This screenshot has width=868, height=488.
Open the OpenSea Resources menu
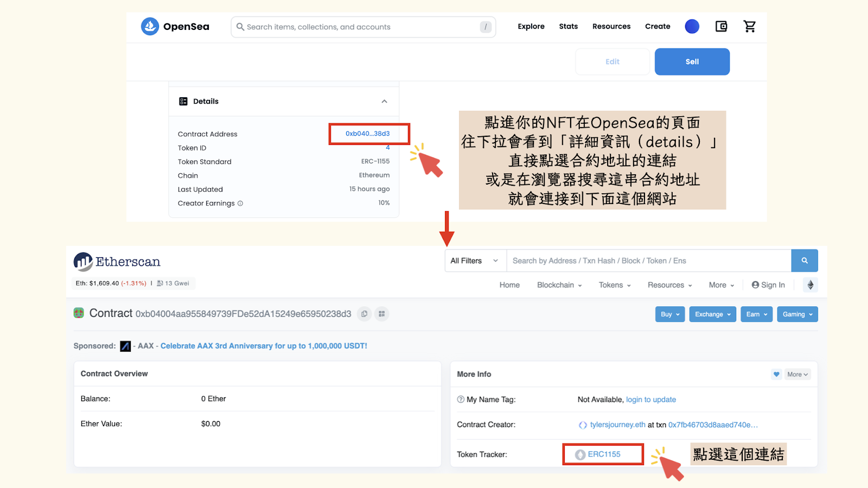tap(611, 26)
